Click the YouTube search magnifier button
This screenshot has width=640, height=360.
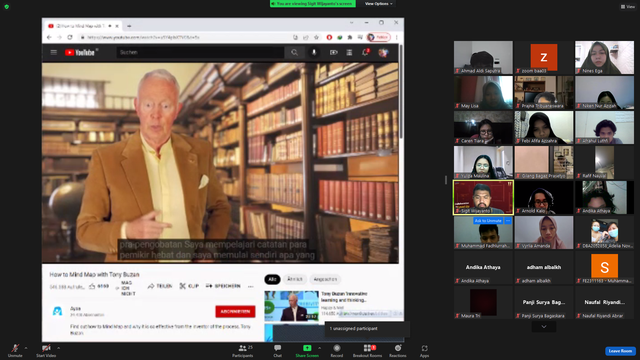click(x=294, y=52)
